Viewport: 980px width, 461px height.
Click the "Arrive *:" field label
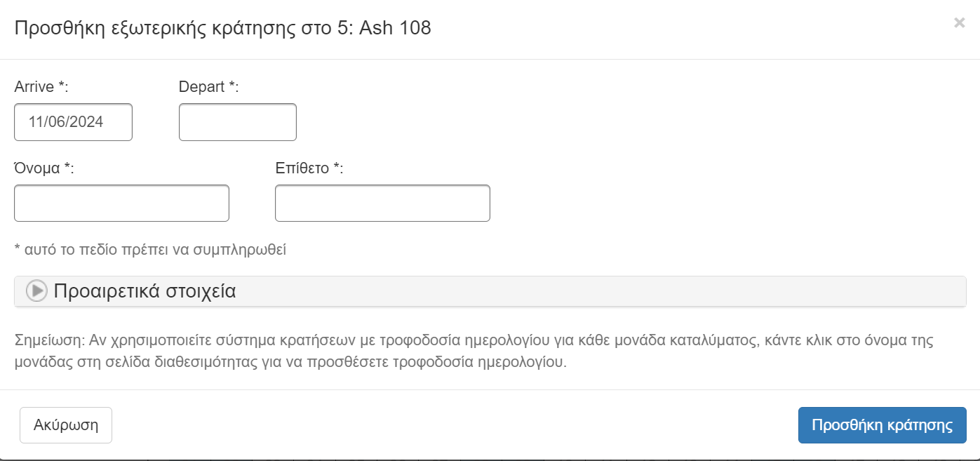click(x=41, y=87)
